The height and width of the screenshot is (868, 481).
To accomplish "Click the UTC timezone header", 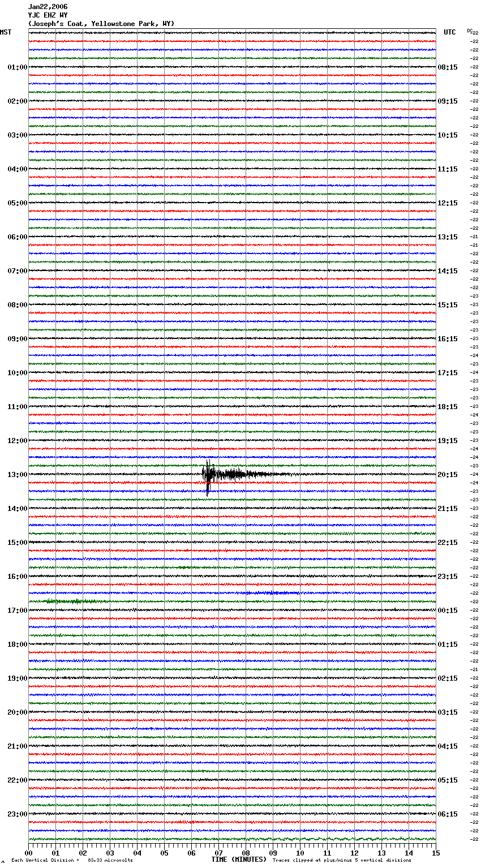I will click(x=450, y=32).
